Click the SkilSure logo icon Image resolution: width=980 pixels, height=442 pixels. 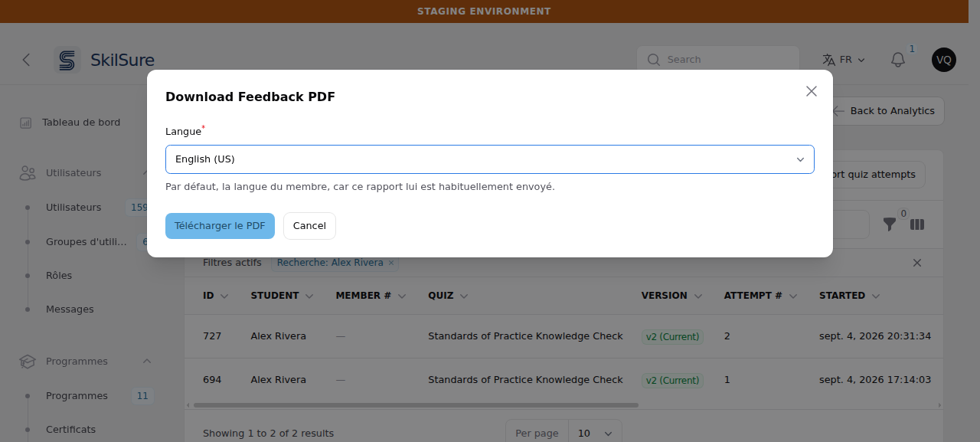67,60
